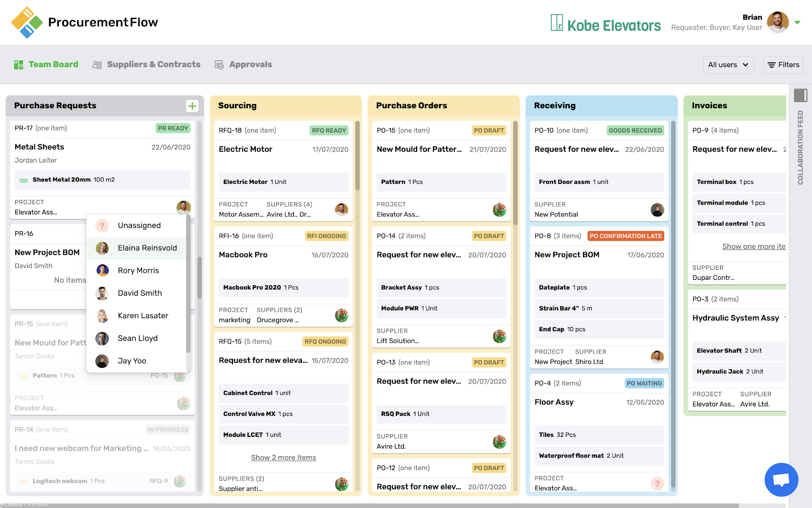Click the RFQ READY status badge
812x508 pixels.
[329, 131]
